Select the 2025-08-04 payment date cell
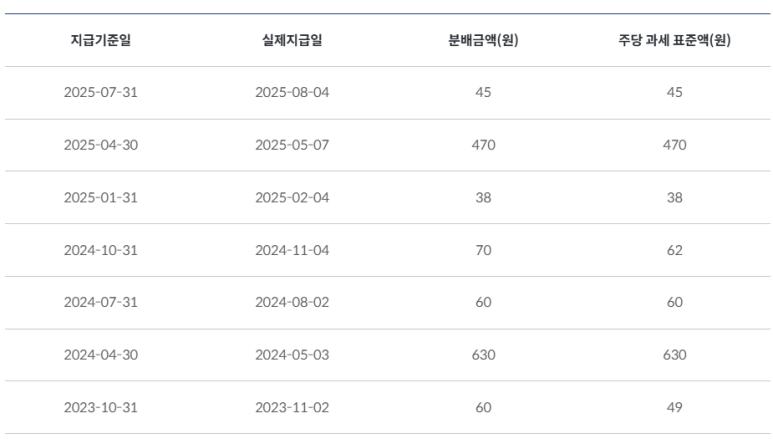The height and width of the screenshot is (439, 773). point(292,92)
